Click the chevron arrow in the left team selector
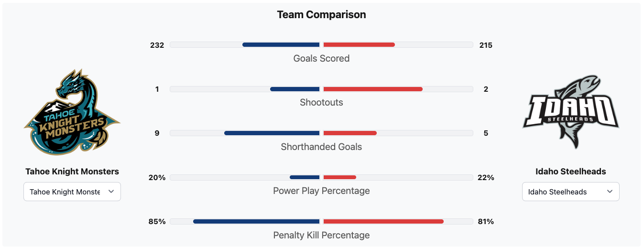 (x=111, y=192)
